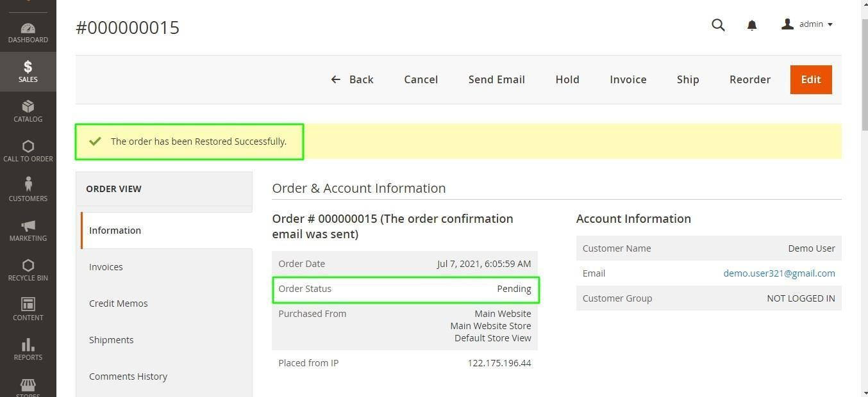Click the Hold order button
This screenshot has width=868, height=397.
tap(567, 79)
